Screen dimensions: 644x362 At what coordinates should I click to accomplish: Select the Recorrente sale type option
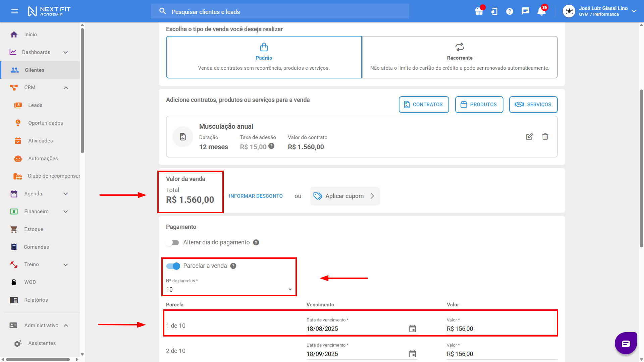pos(460,57)
